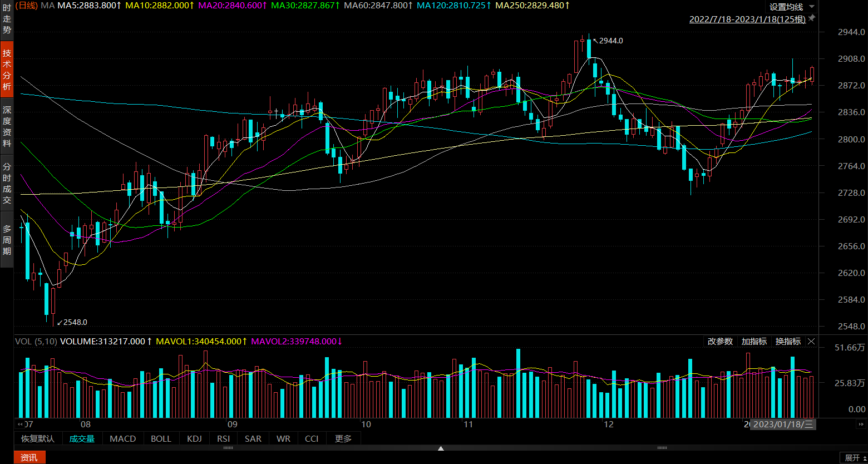The height and width of the screenshot is (464, 868).
Task: Open the 分时成交 side tab
Action: 7,183
